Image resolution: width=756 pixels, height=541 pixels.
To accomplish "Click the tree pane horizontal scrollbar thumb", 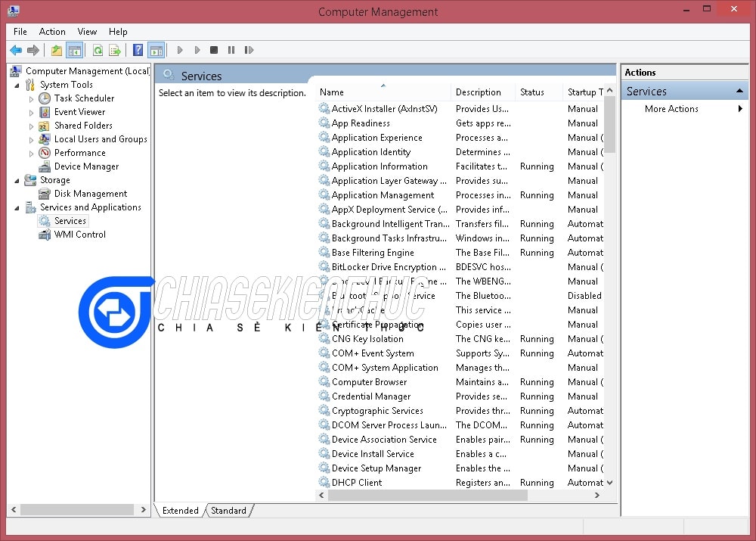I will click(77, 510).
